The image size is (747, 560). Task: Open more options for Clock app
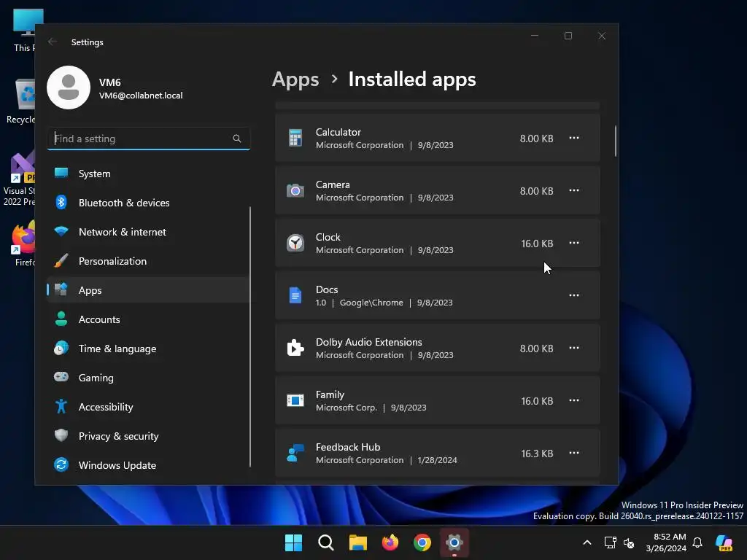574,243
